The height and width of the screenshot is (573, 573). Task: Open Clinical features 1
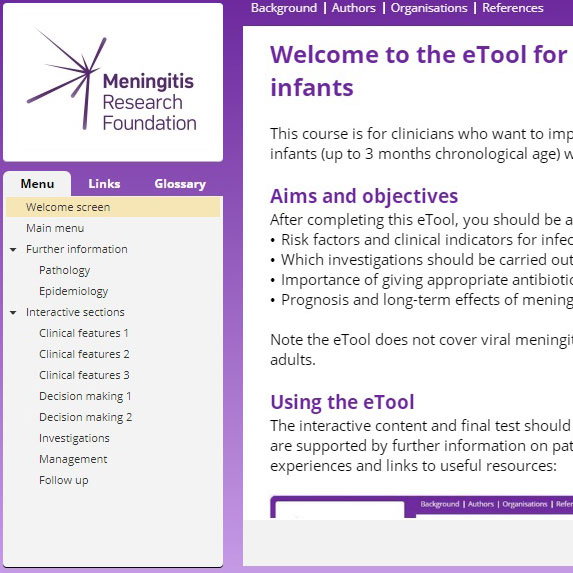84,333
